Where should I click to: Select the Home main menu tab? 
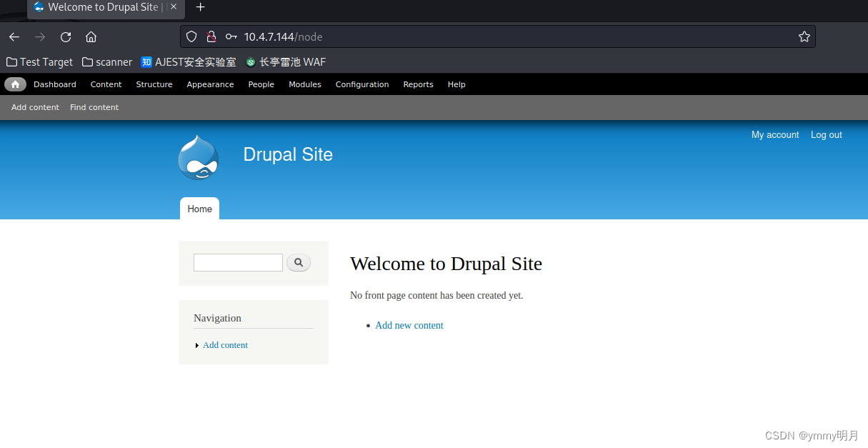pos(200,209)
